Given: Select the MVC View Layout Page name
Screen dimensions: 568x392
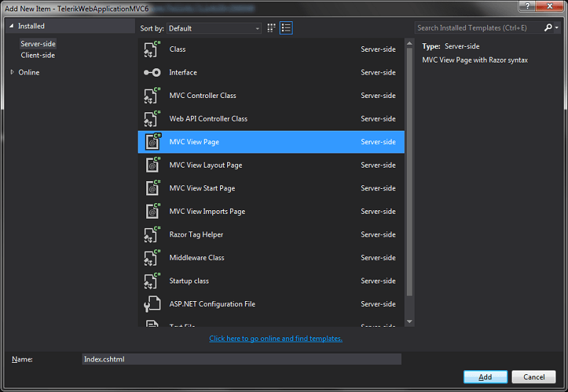Looking at the screenshot, I should tap(206, 165).
